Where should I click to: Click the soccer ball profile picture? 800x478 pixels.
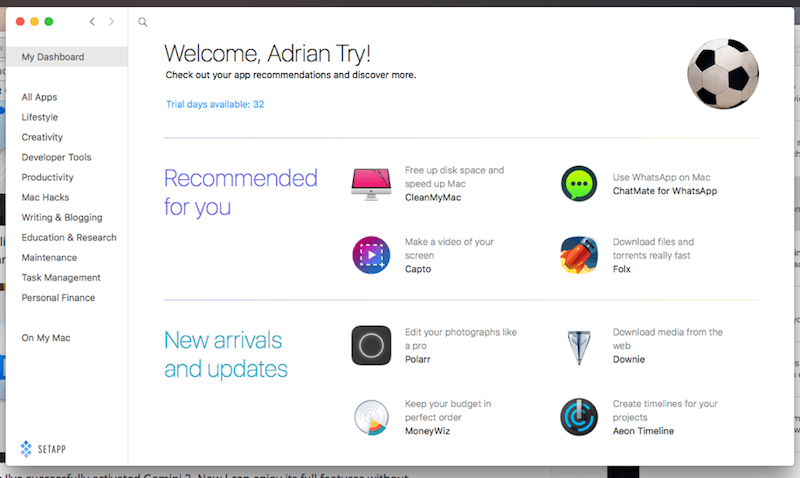(722, 74)
